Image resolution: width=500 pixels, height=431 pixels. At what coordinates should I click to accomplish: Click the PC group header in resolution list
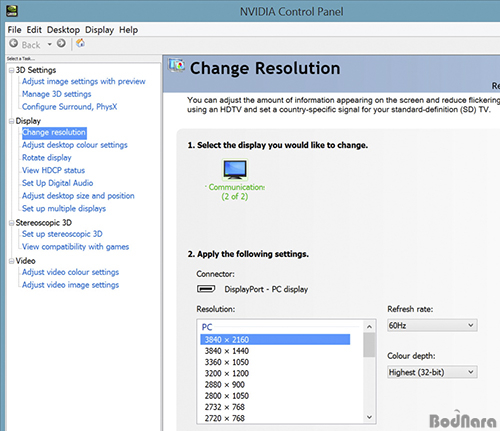207,327
